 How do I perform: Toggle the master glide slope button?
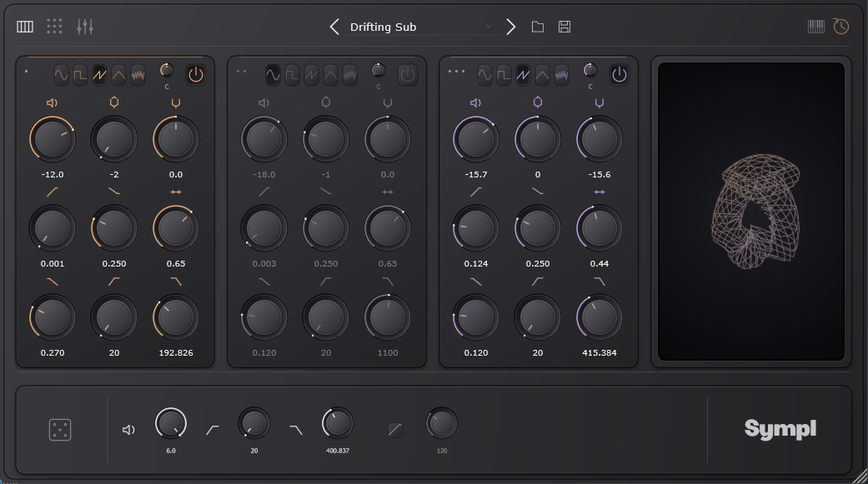(395, 430)
